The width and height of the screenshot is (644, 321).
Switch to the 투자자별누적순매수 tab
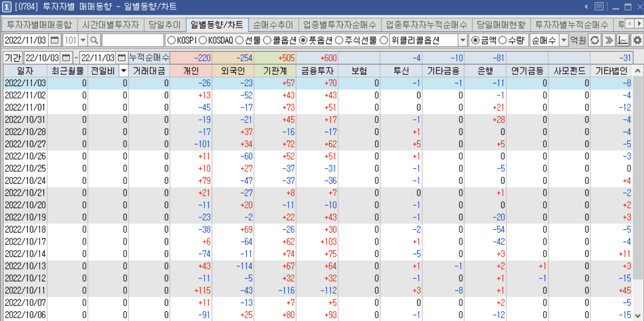(x=572, y=24)
